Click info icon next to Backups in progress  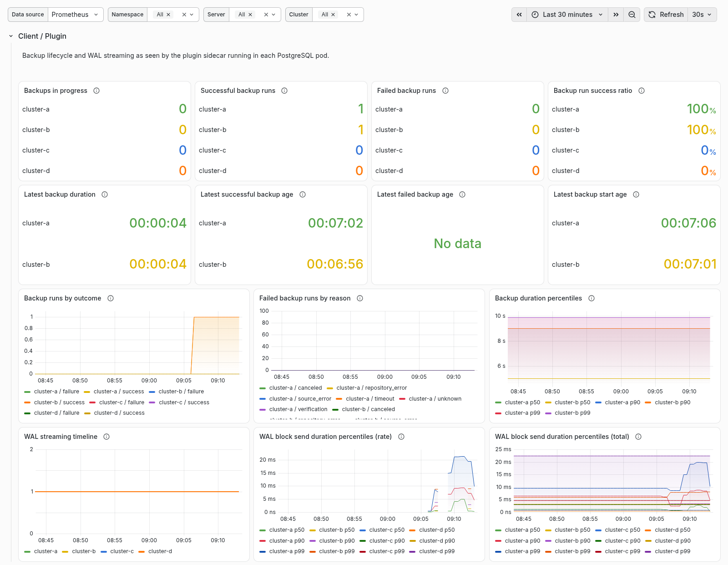tap(96, 91)
